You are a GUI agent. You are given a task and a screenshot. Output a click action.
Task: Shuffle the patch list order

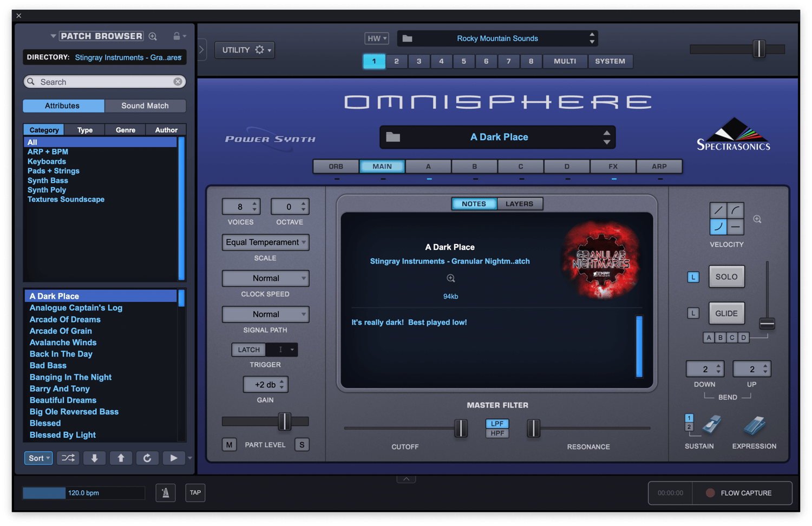pos(68,458)
